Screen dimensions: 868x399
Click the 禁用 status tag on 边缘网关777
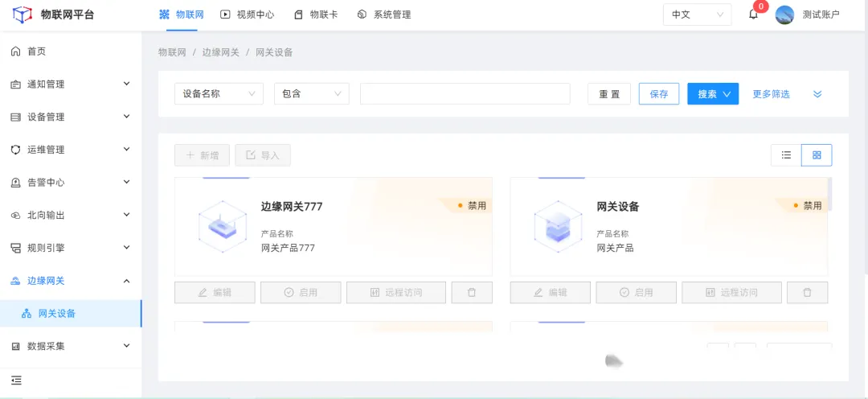472,206
